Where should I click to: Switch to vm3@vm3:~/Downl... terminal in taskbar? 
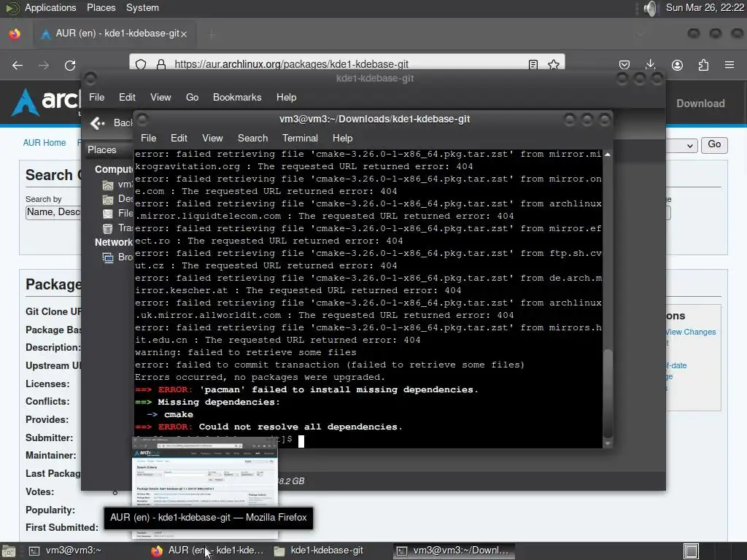pyautogui.click(x=454, y=551)
